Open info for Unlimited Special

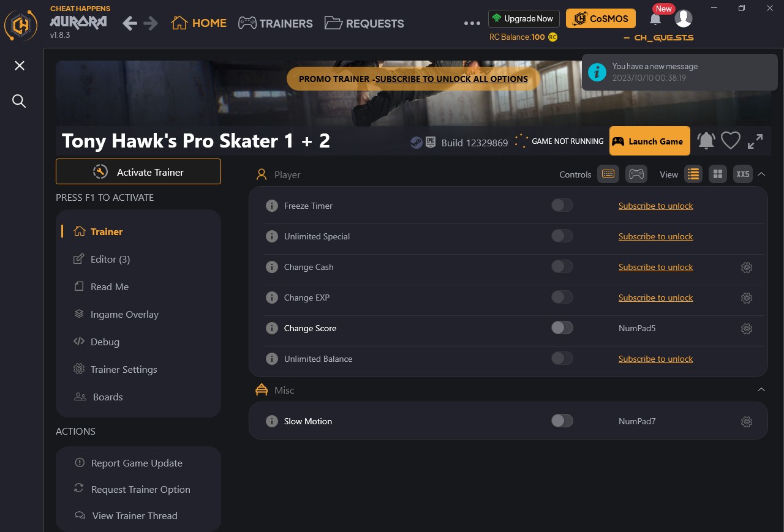pyautogui.click(x=272, y=236)
